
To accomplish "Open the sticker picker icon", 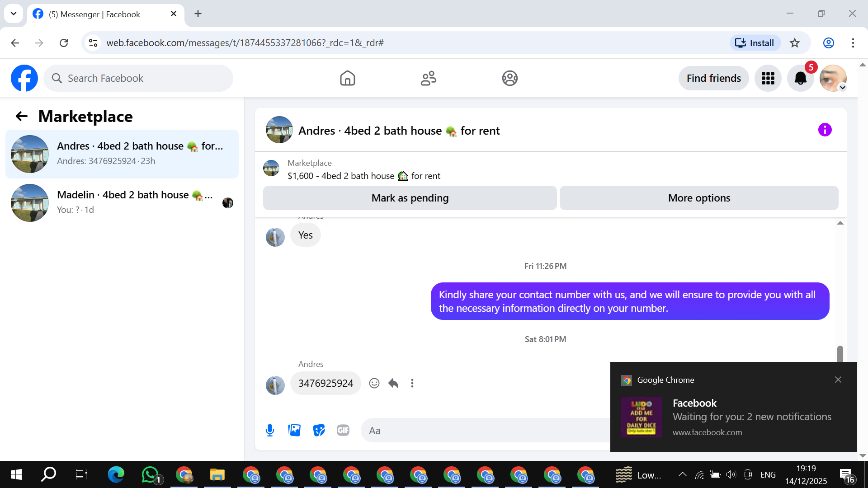I will click(x=319, y=430).
